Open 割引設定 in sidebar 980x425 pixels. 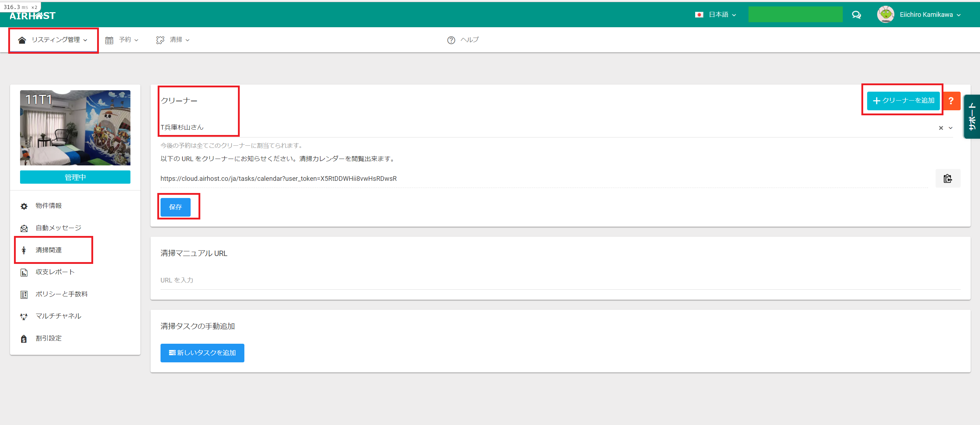[x=48, y=338]
